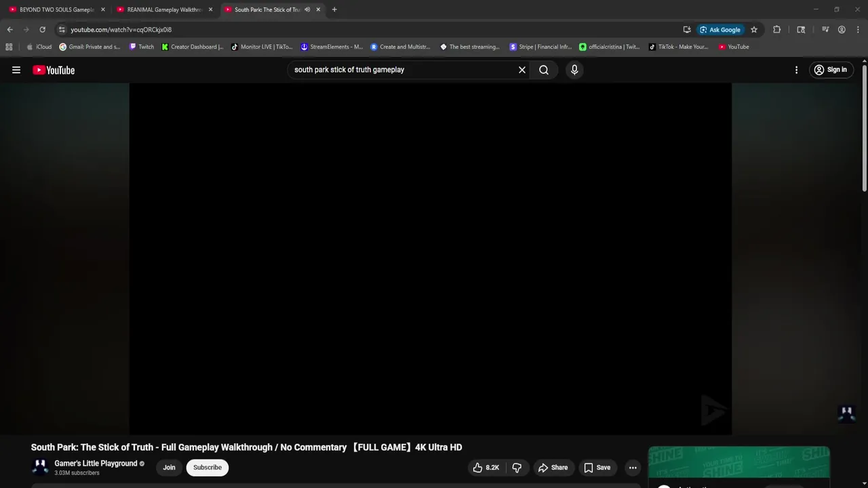Close the REANIMAL tab
Viewport: 868px width, 488px height.
click(210, 9)
